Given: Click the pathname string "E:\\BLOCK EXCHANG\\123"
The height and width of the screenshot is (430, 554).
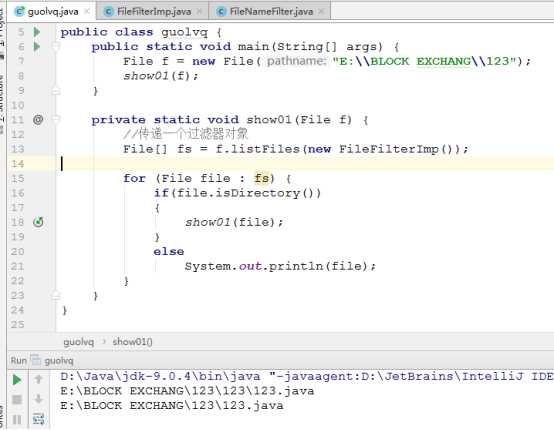Looking at the screenshot, I should point(424,61).
